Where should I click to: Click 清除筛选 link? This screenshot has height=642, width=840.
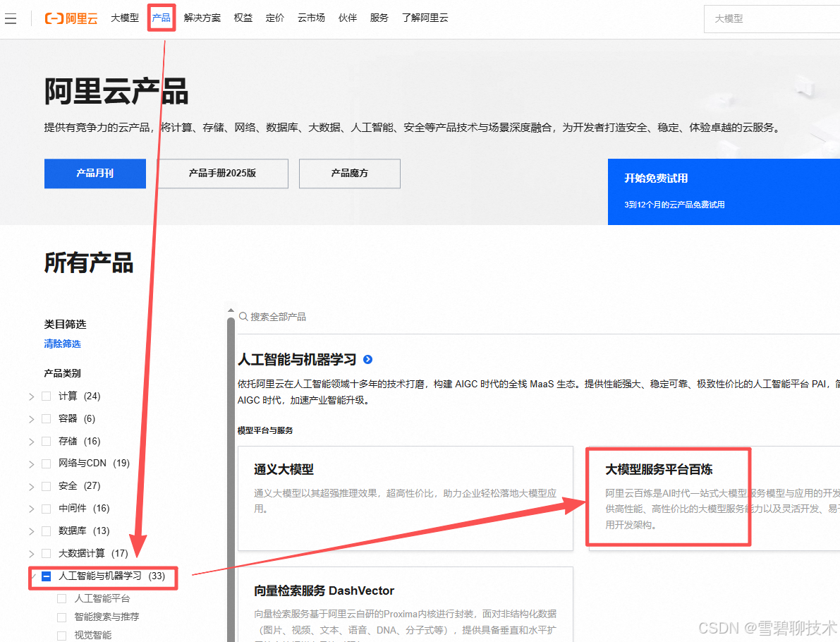point(62,344)
